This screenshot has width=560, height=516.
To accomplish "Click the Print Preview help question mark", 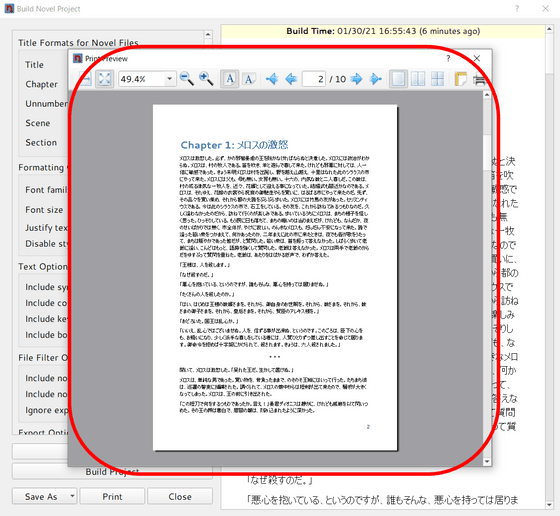I will click(448, 59).
